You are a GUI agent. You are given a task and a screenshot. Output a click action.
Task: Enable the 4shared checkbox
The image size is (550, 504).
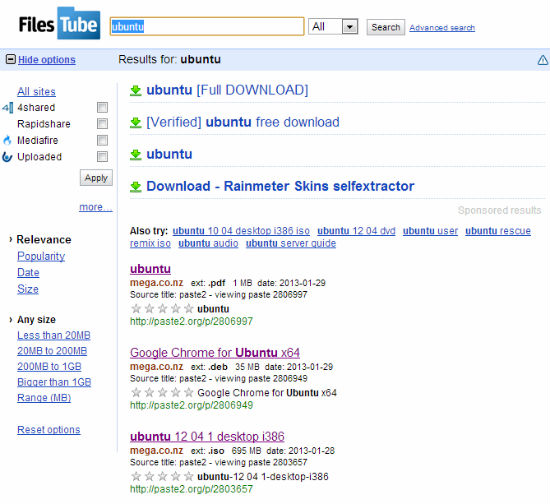(x=102, y=107)
